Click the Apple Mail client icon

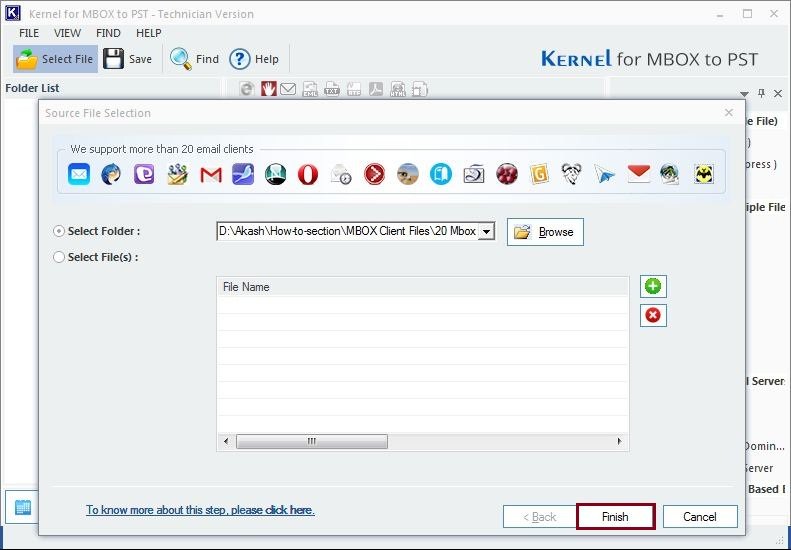[79, 175]
